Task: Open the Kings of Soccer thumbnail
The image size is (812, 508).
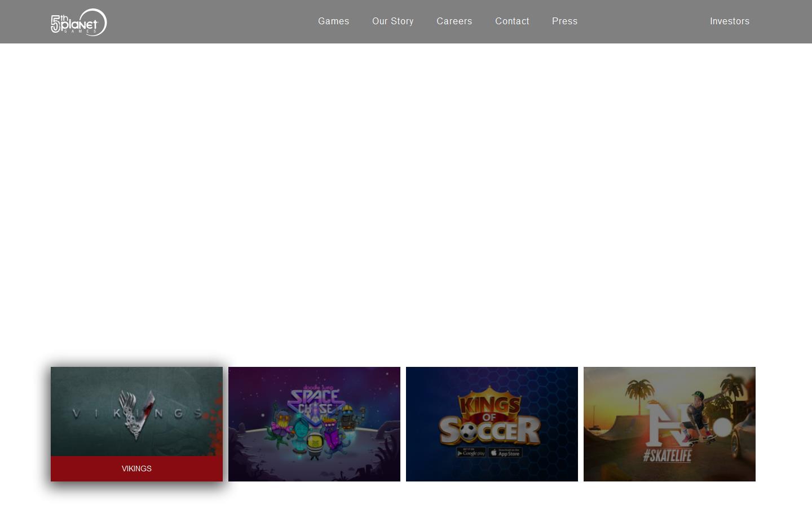Action: [x=492, y=424]
